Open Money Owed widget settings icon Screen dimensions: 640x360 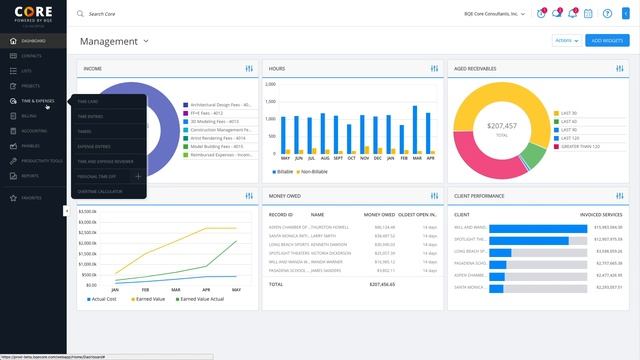[434, 196]
